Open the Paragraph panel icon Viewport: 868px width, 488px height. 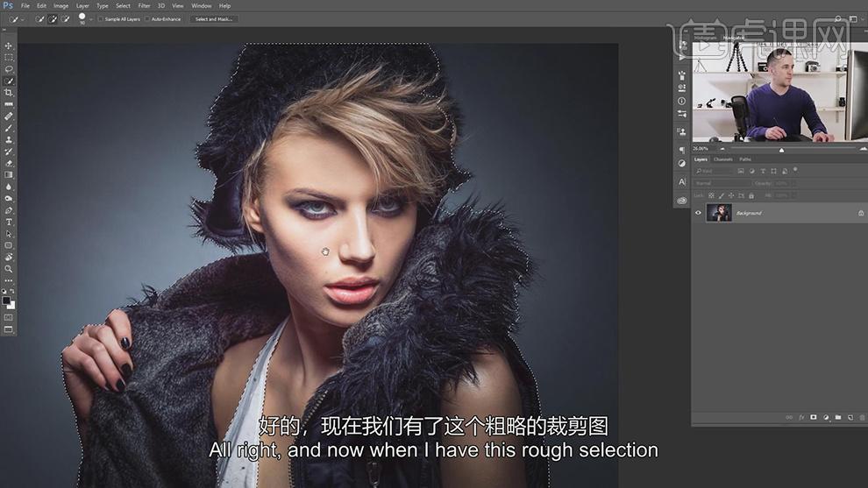point(681,150)
